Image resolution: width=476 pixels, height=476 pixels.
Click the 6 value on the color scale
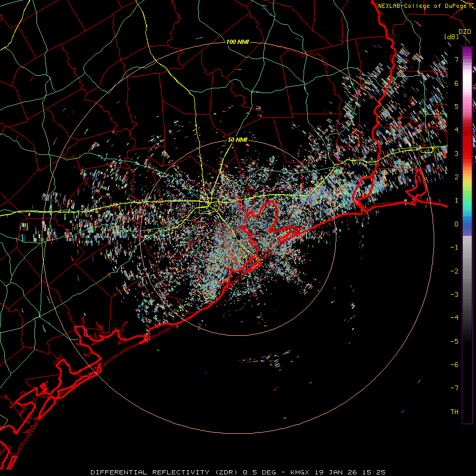tap(456, 83)
